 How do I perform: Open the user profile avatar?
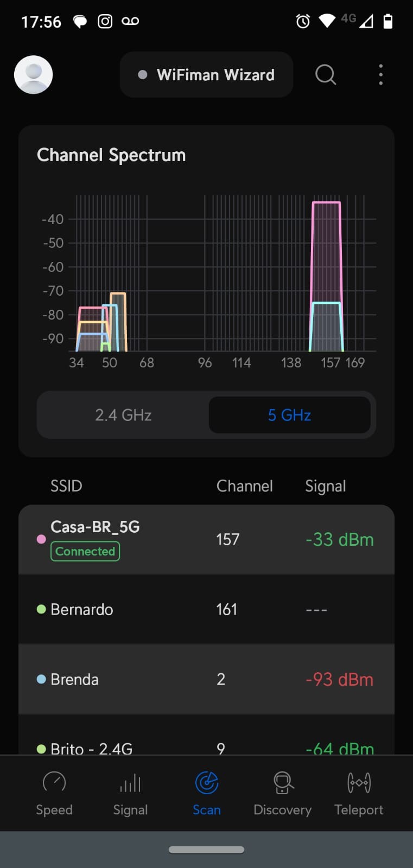click(33, 75)
